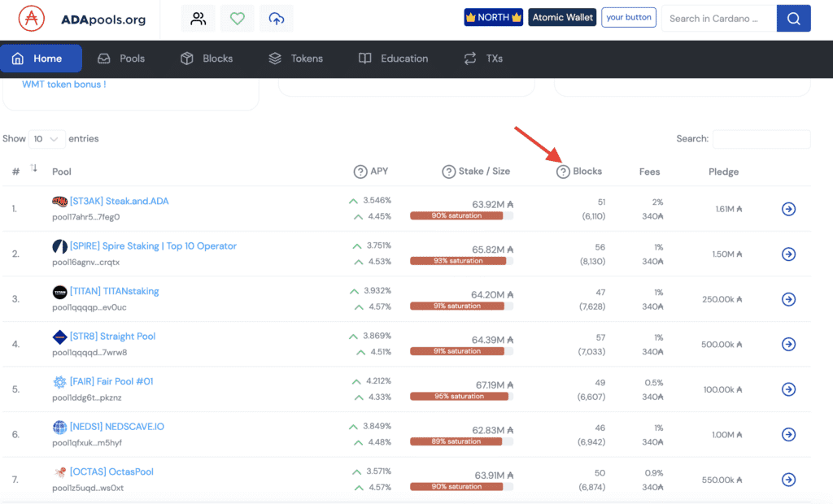The image size is (833, 504).
Task: Open the APY column help icon
Action: point(360,172)
